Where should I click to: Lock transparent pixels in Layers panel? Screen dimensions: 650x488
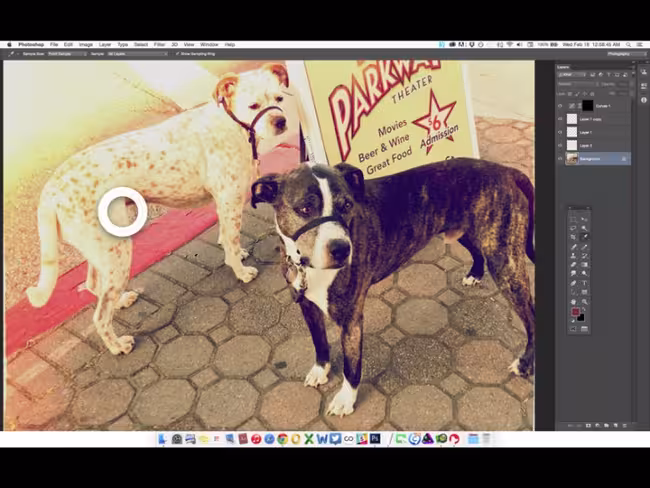point(570,94)
